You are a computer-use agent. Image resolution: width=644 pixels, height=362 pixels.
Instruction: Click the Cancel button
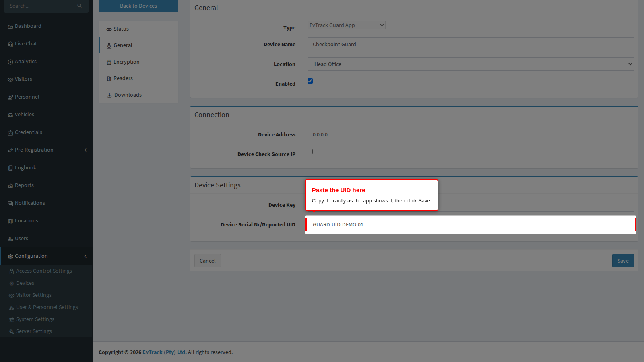[x=208, y=261]
